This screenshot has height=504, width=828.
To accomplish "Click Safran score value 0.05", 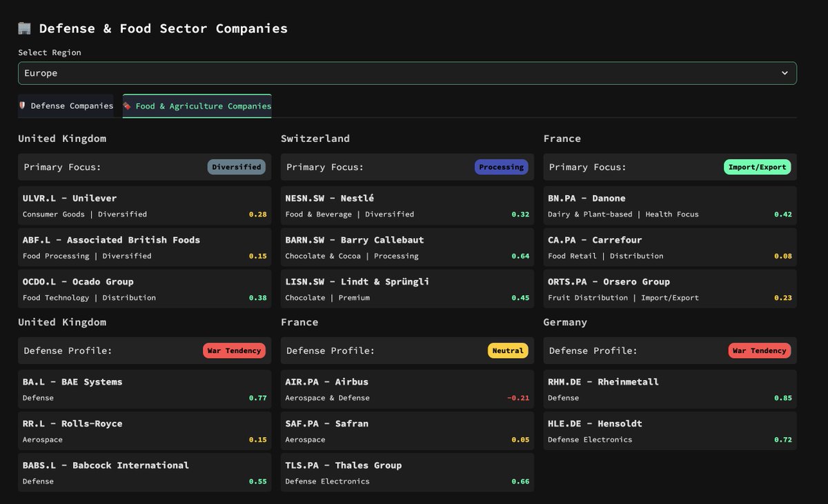I will (521, 440).
